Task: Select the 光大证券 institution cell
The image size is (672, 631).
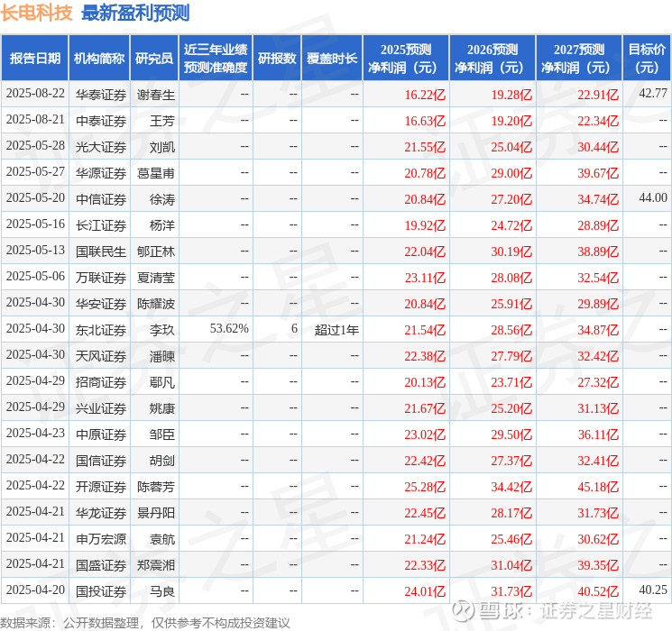Action: pyautogui.click(x=101, y=147)
